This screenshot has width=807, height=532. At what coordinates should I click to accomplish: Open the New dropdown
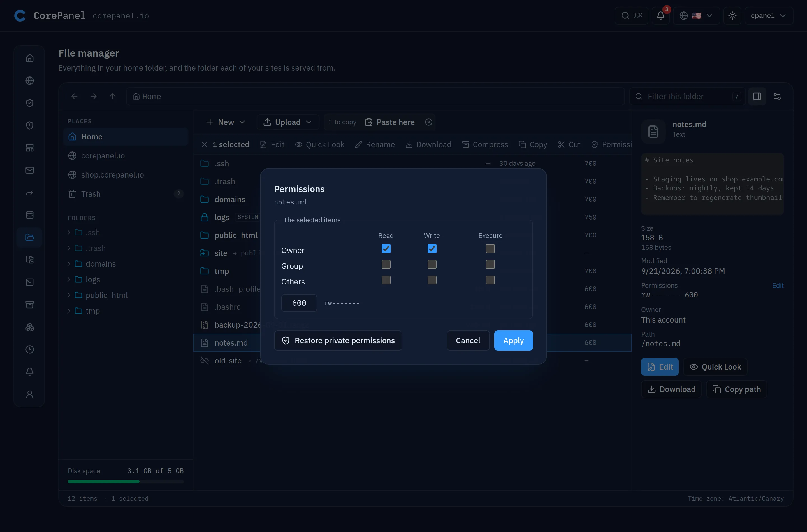pos(226,122)
